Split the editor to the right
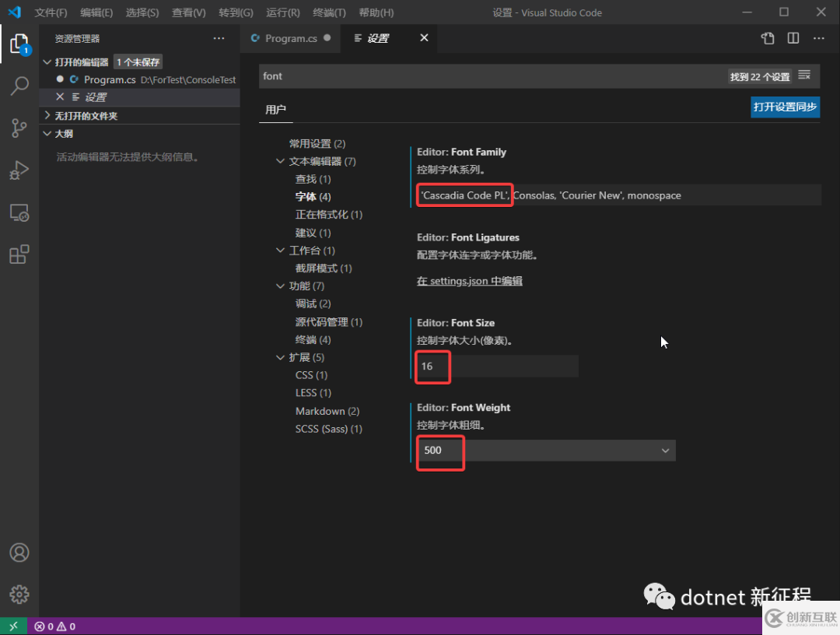 coord(793,38)
